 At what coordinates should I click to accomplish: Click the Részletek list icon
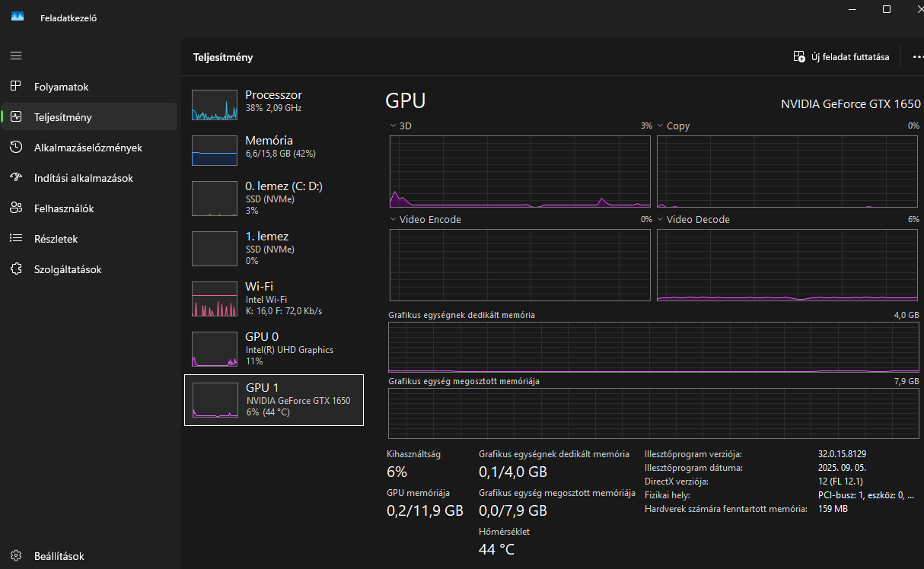[x=16, y=239]
